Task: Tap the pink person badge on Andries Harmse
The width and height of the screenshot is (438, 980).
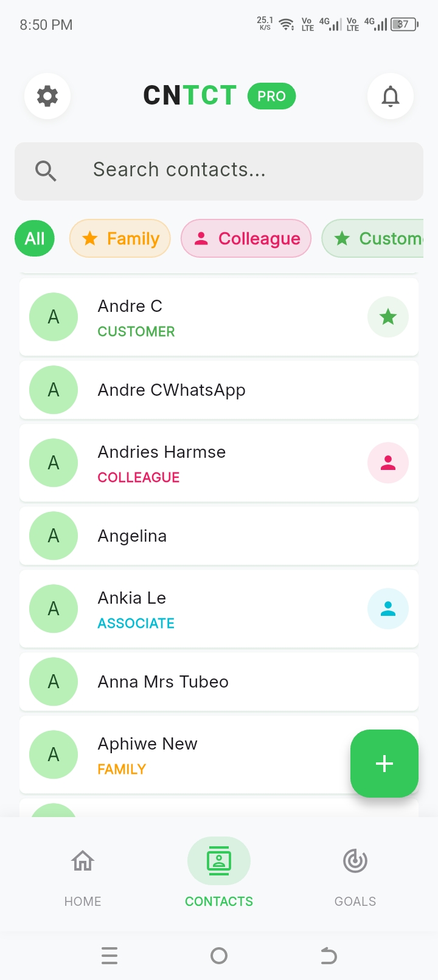Action: point(388,463)
